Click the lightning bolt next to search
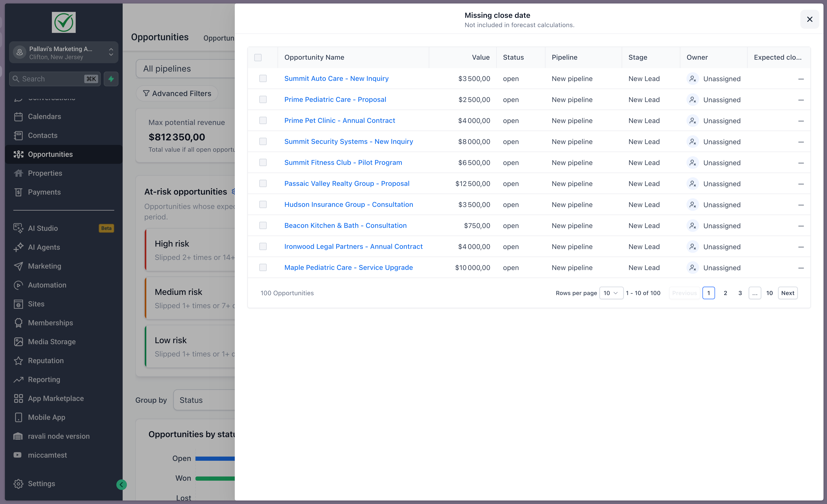 click(111, 78)
